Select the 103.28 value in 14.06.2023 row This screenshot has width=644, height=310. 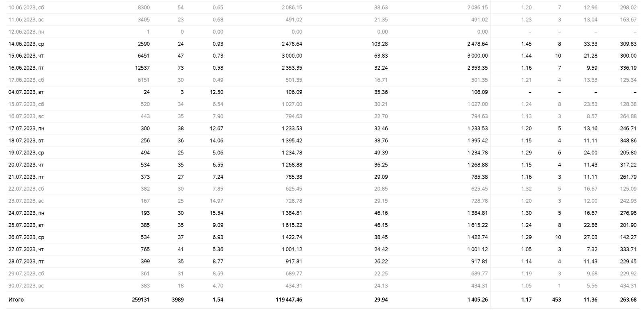point(380,44)
